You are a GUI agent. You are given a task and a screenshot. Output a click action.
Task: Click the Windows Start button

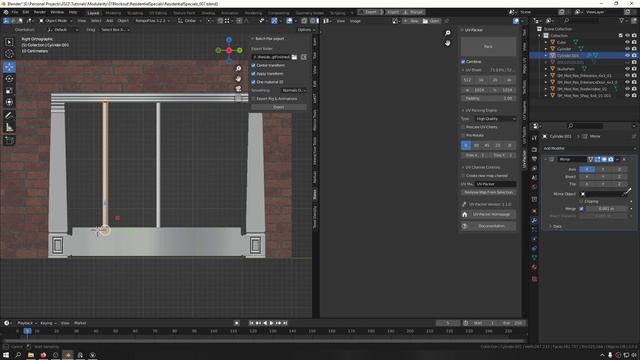coord(6,355)
